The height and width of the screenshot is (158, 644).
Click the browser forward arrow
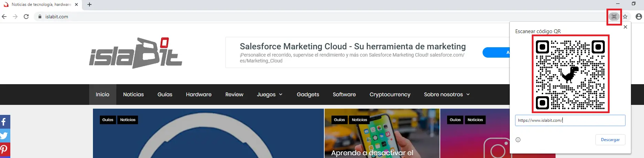pyautogui.click(x=15, y=17)
